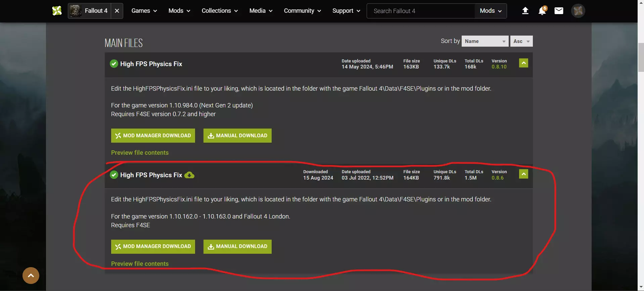Remove the Fallout 4 game filter
The image size is (644, 291).
117,11
